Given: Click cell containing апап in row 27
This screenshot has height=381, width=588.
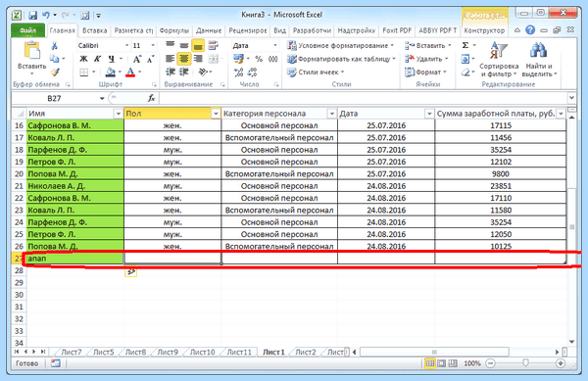Looking at the screenshot, I should 75,259.
